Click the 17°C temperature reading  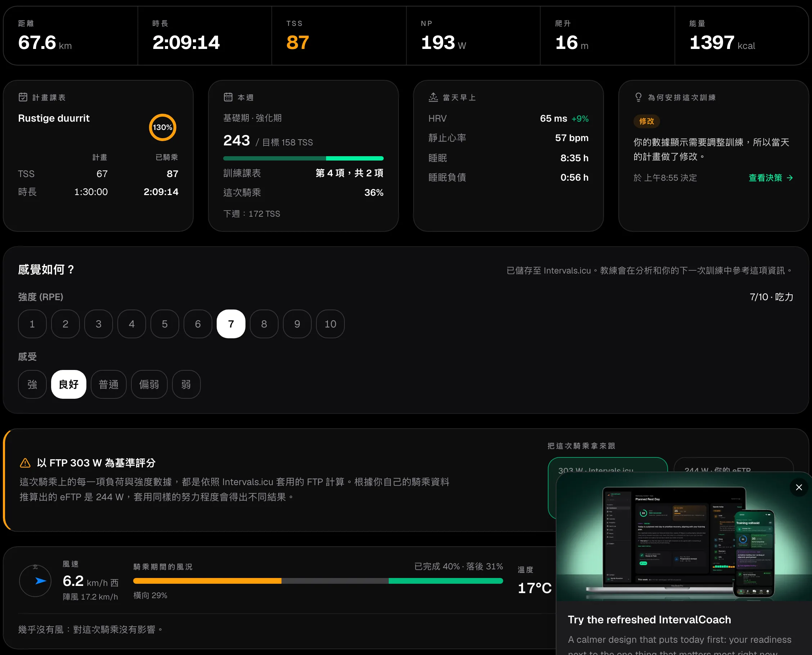534,588
